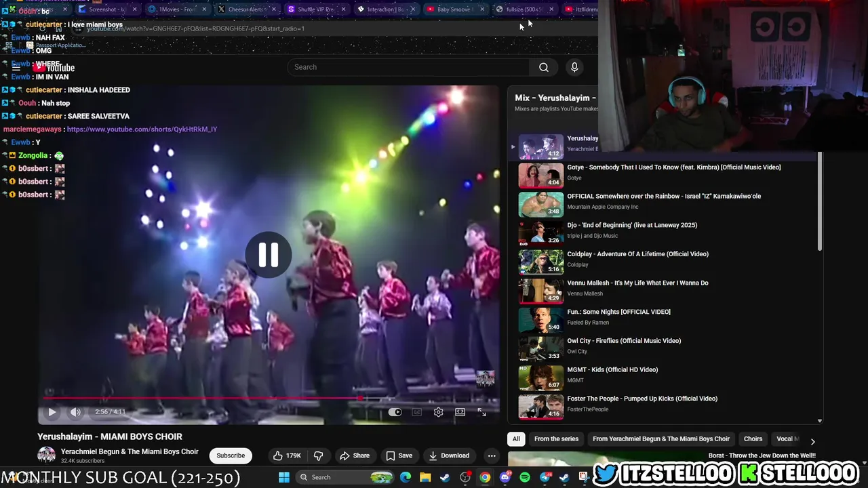Dislike the video with thumbs-down icon
This screenshot has height=488, width=868.
coord(318,455)
